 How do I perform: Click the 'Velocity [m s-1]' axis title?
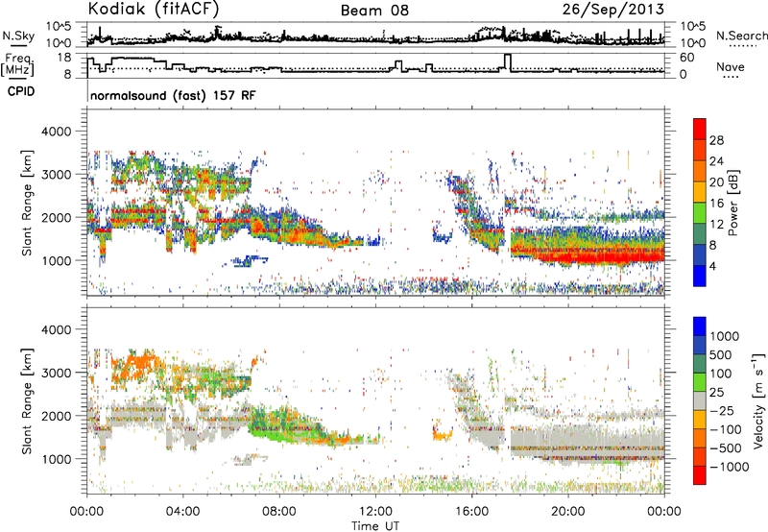click(758, 400)
